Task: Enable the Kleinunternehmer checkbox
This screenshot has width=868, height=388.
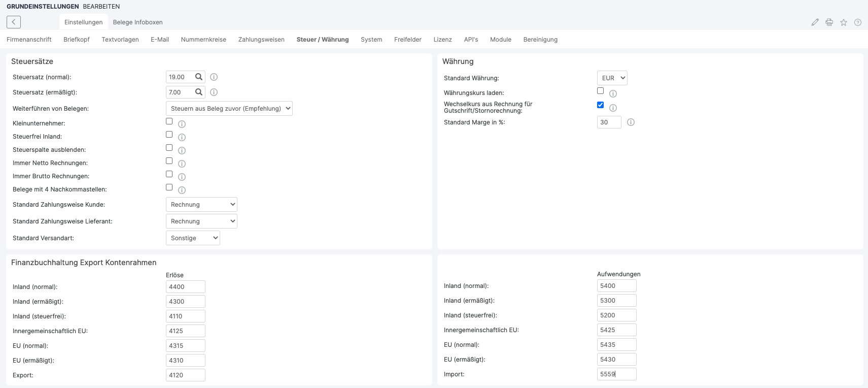Action: (x=169, y=121)
